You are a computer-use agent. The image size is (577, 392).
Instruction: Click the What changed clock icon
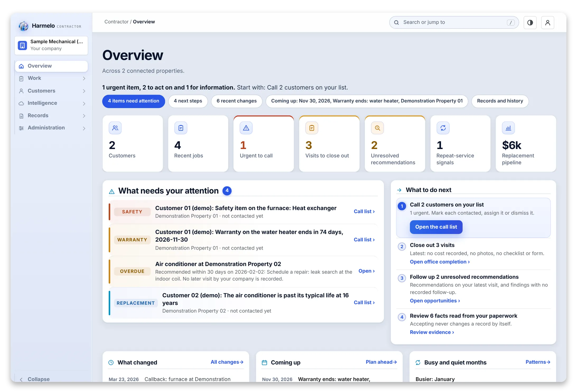pos(111,362)
